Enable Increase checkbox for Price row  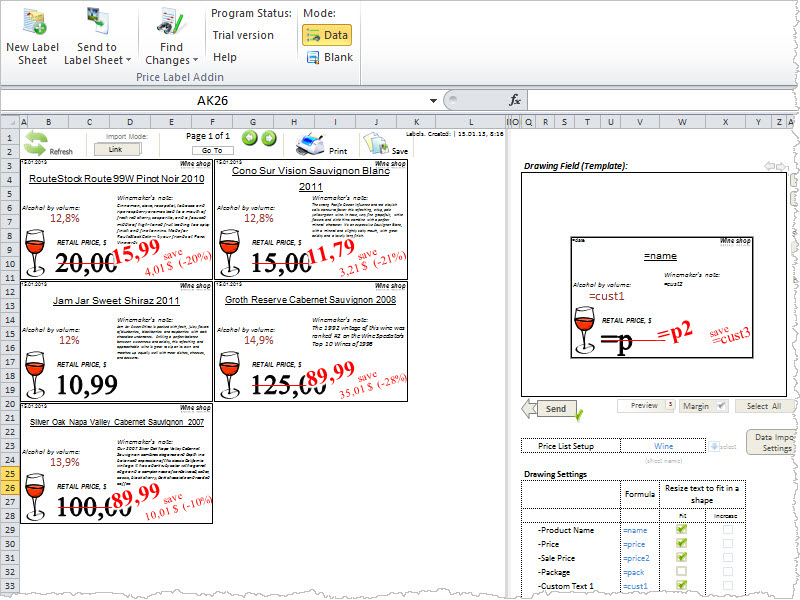coord(728,543)
